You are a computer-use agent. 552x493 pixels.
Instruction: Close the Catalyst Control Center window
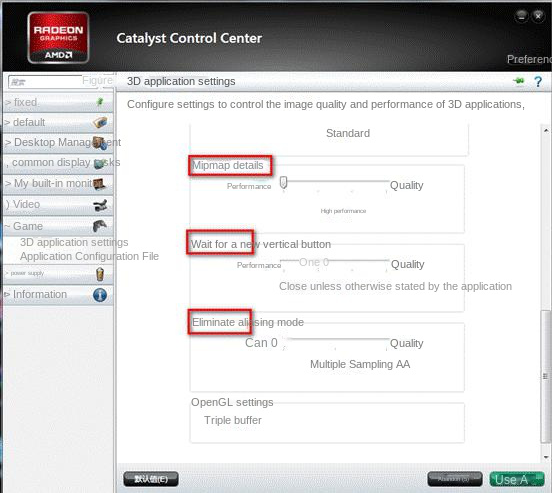click(538, 16)
